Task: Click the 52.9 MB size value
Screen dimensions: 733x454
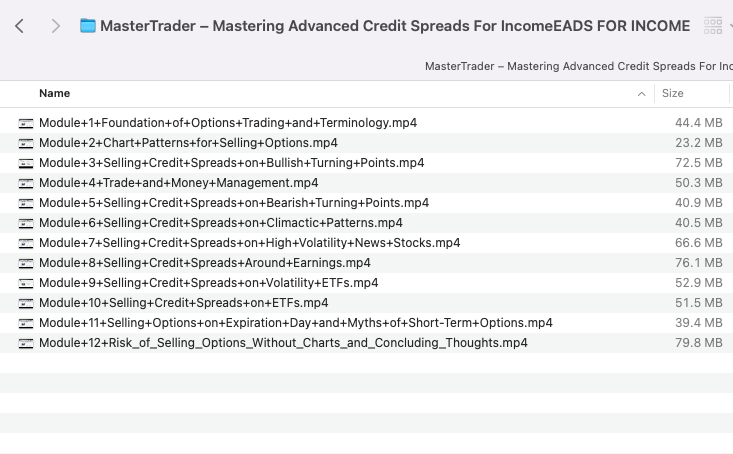Action: click(x=699, y=283)
